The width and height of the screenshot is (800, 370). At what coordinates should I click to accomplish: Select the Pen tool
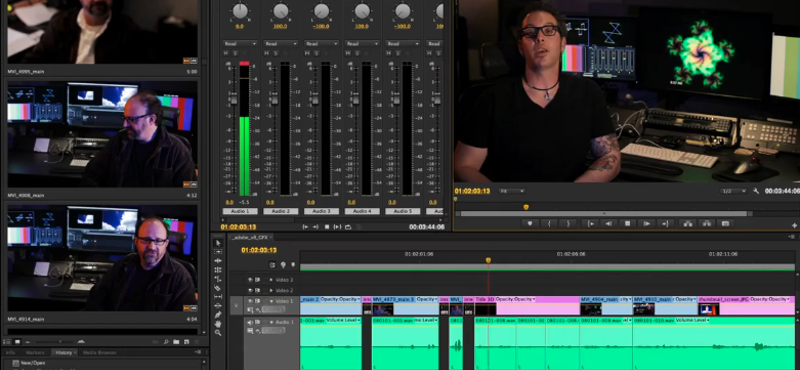click(218, 314)
